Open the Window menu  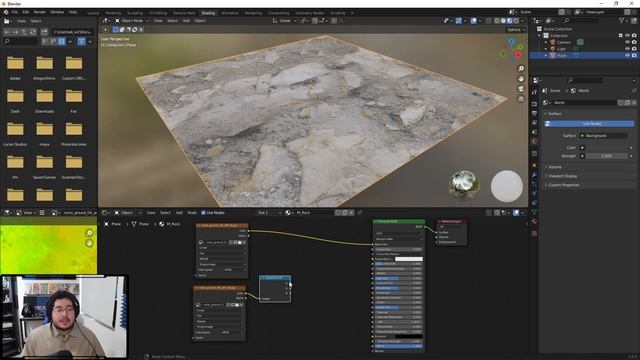pos(57,12)
